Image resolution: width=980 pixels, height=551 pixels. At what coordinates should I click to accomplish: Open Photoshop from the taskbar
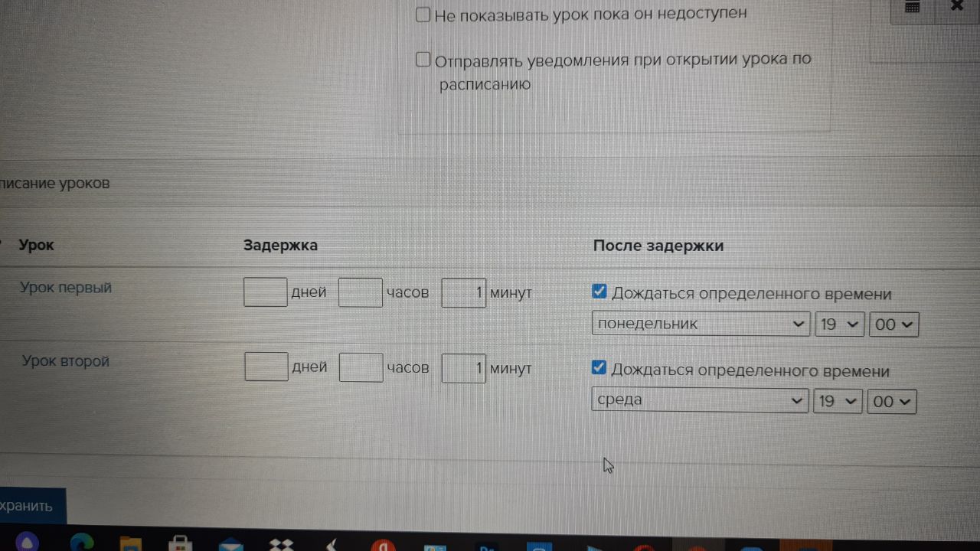click(487, 546)
